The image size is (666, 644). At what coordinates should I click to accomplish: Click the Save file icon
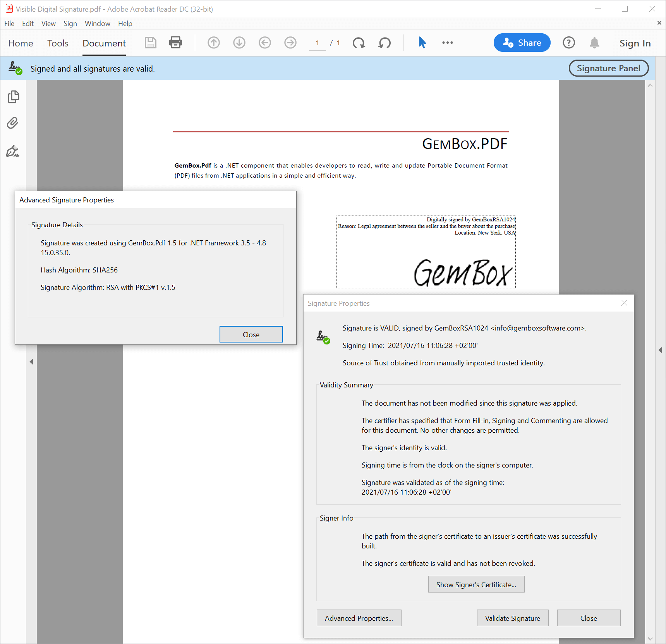pyautogui.click(x=150, y=43)
